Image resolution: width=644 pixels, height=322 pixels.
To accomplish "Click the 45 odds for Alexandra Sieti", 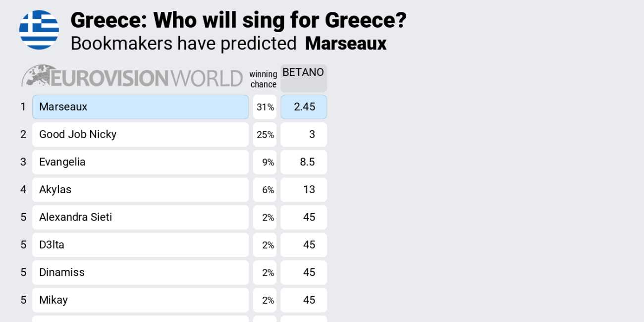I will [x=304, y=217].
